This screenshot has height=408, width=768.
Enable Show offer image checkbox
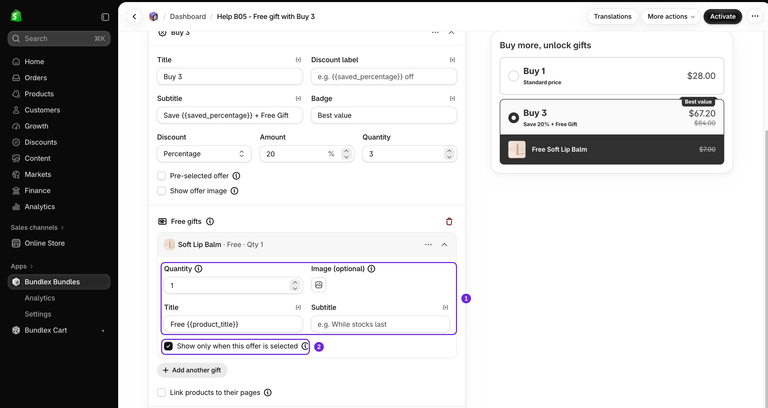161,191
